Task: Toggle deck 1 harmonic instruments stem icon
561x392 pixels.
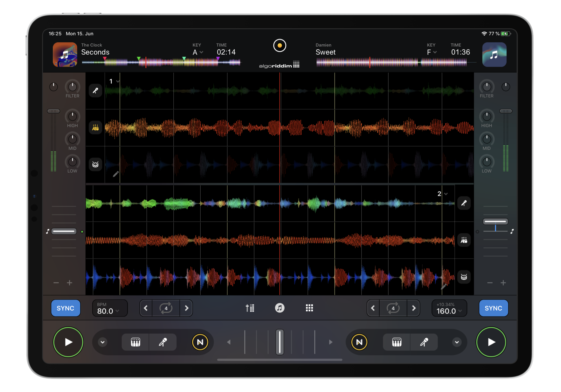Action: click(x=95, y=128)
